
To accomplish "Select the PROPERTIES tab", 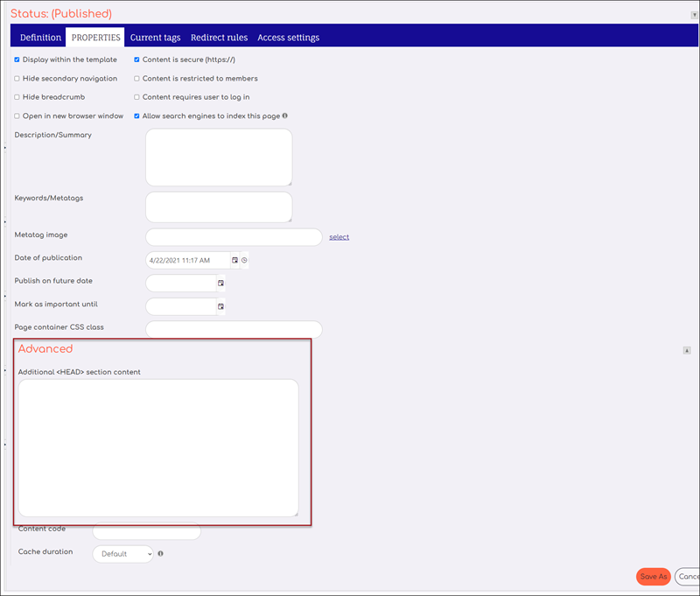I will tap(95, 38).
